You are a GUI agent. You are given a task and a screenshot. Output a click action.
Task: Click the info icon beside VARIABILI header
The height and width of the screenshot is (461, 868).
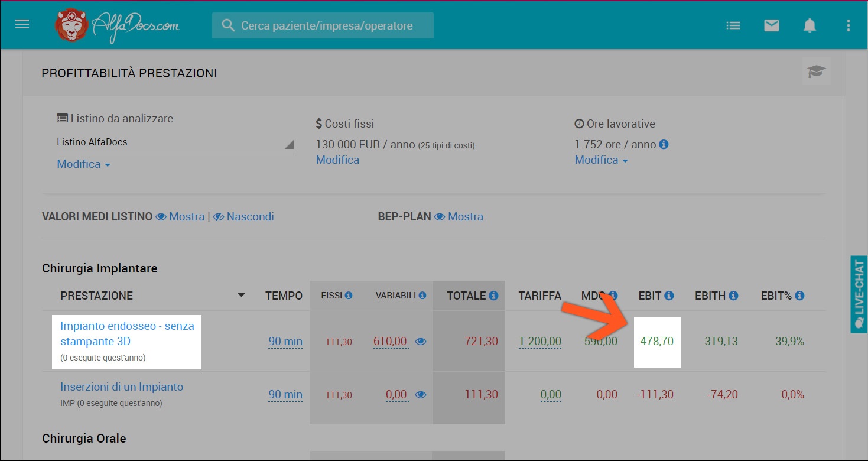click(x=422, y=295)
